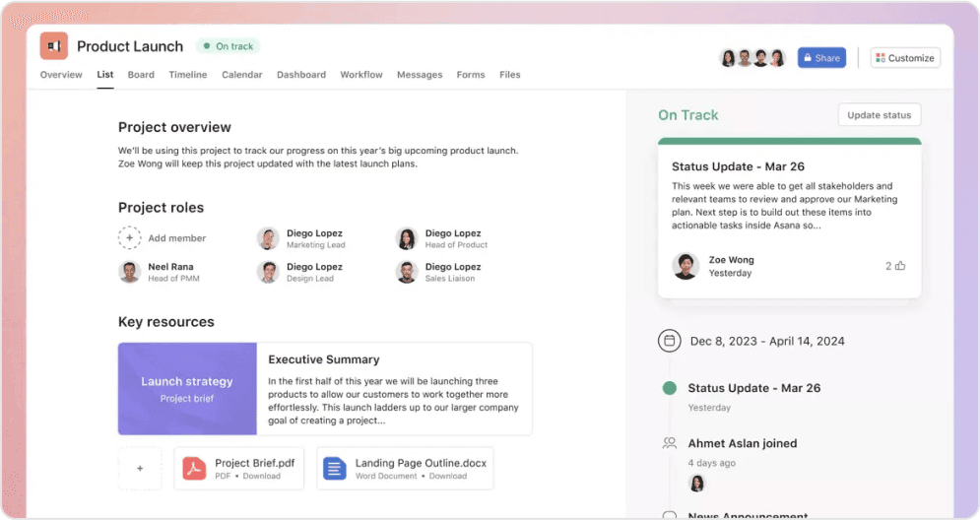Screen dimensions: 980x520
Task: Click the Add member plus circle icon
Action: (x=130, y=238)
